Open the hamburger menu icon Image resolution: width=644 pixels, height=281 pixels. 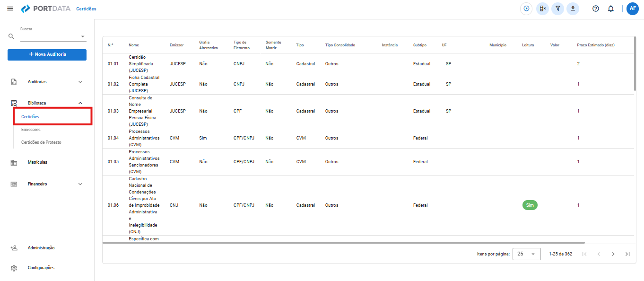coord(10,9)
